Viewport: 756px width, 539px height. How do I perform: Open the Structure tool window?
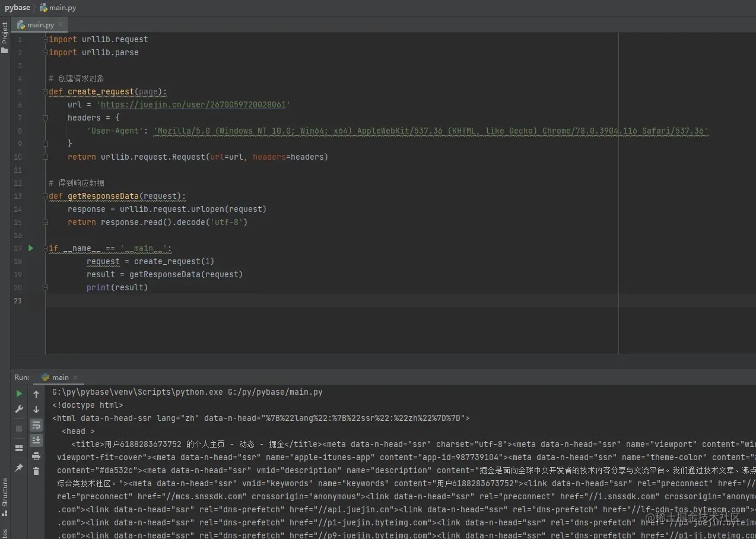[x=5, y=497]
